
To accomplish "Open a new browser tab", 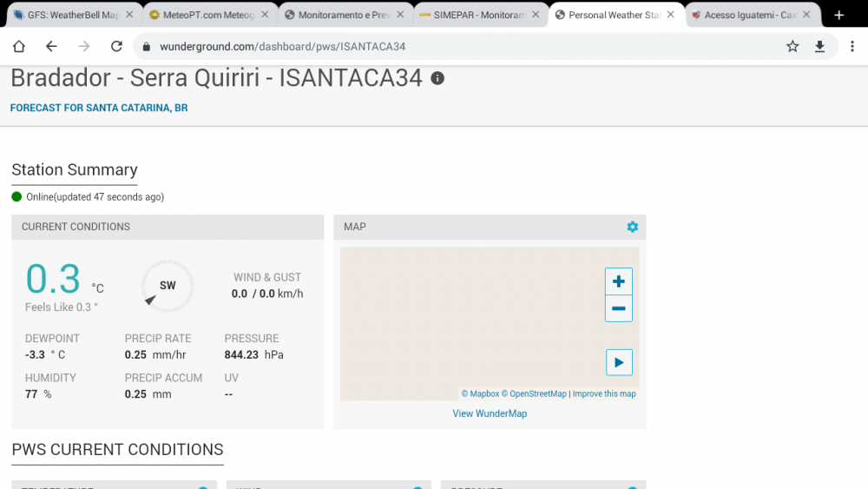I will [x=838, y=15].
